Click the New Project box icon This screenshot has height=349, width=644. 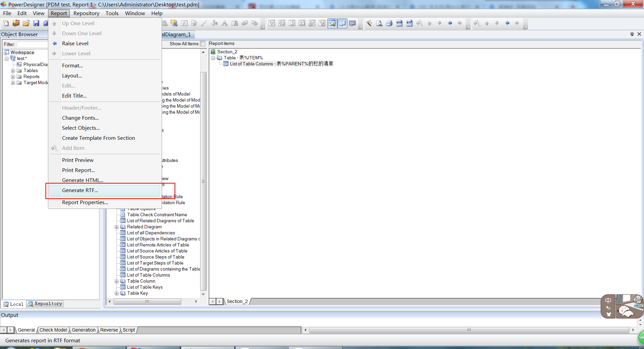click(16, 23)
